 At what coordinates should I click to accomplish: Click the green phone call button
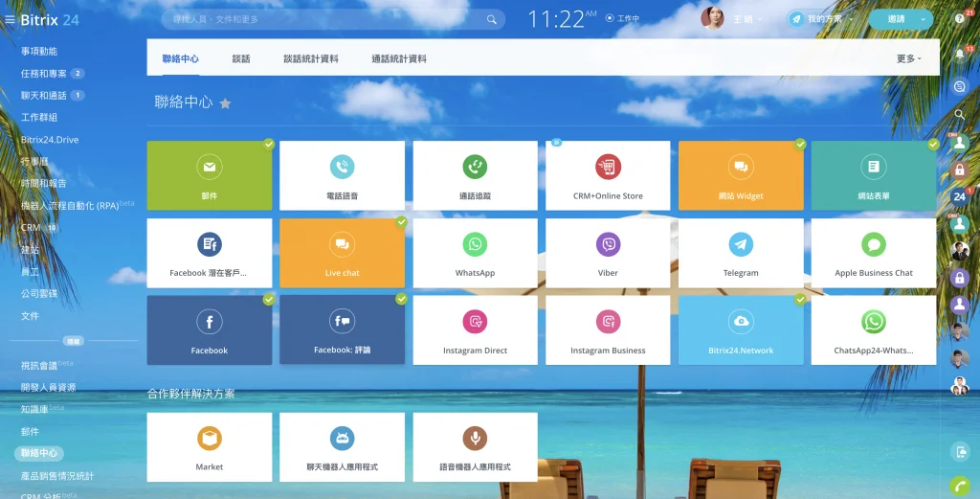(x=960, y=486)
